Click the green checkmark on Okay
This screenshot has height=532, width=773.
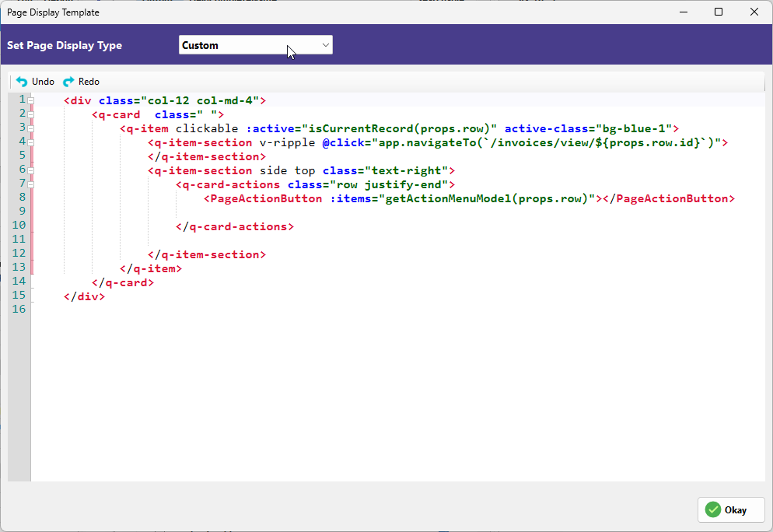point(713,509)
